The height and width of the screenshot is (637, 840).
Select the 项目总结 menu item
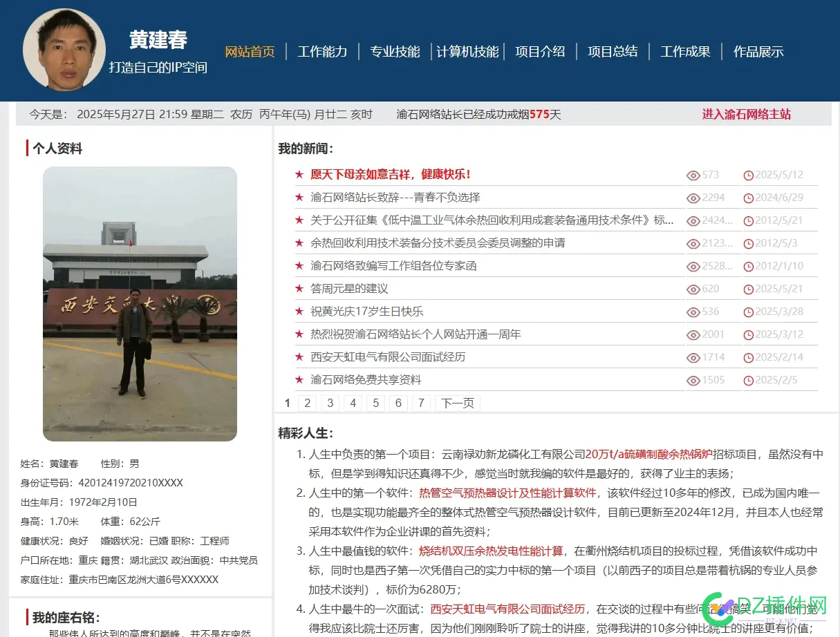[613, 52]
